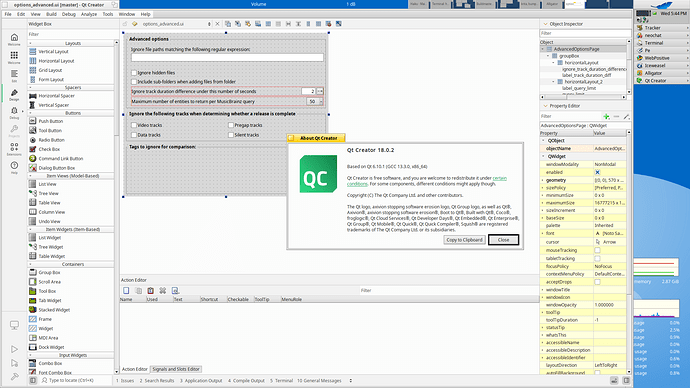Collapse the Layouts section in Widget Box
This screenshot has width=690, height=388.
point(30,44)
